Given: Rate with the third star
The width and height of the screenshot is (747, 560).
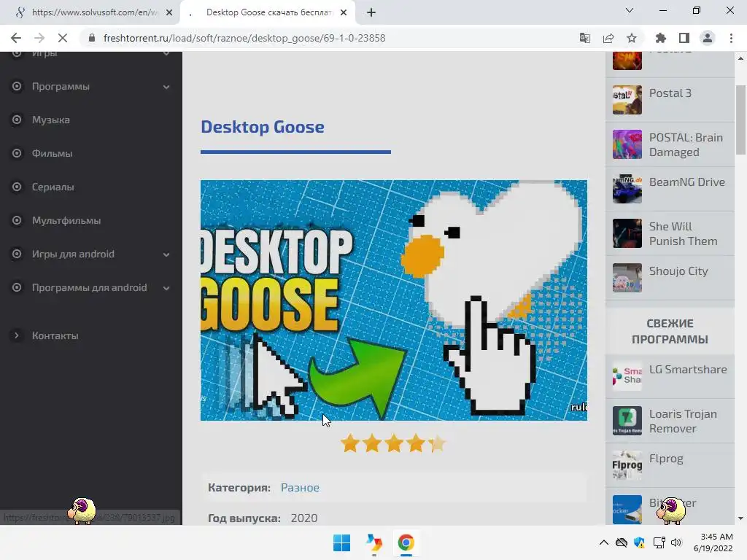Looking at the screenshot, I should [393, 443].
